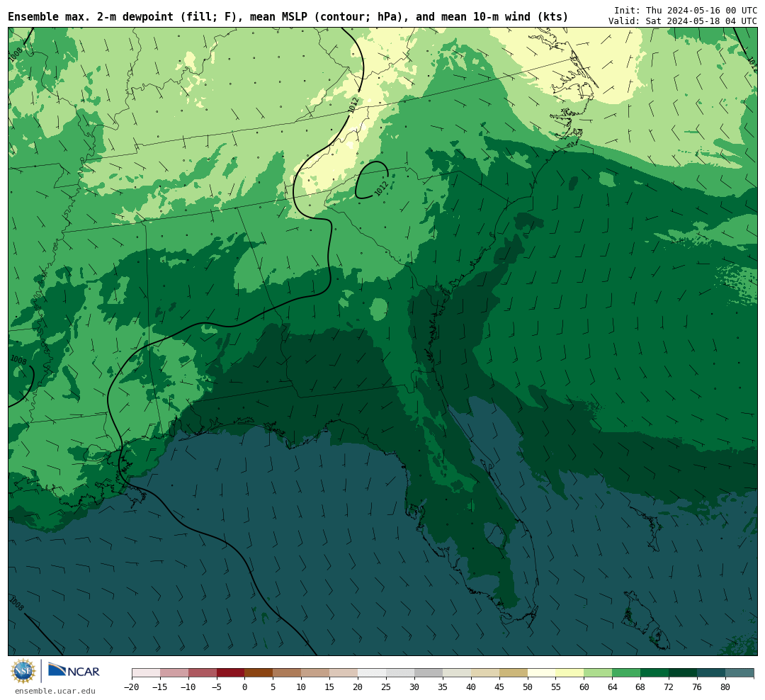Pick the above-80 teal colorbar end swatch
This screenshot has width=765, height=700.
(739, 673)
